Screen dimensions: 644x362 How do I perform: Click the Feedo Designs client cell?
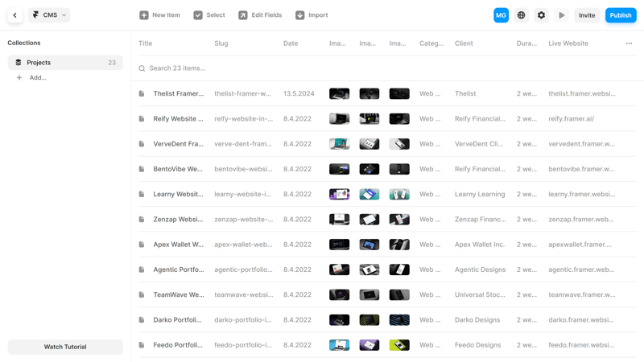(477, 345)
